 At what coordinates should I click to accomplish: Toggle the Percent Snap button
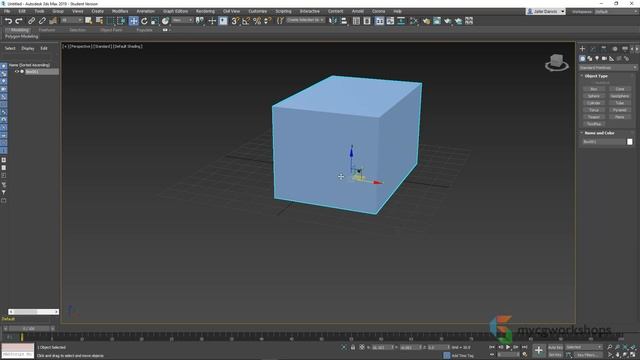pos(257,21)
